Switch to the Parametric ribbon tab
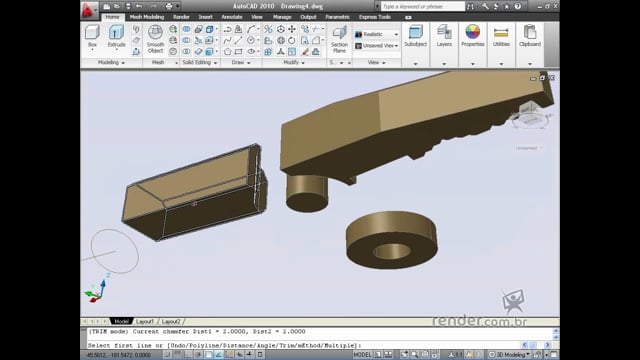Viewport: 640px width, 360px height. pyautogui.click(x=338, y=17)
